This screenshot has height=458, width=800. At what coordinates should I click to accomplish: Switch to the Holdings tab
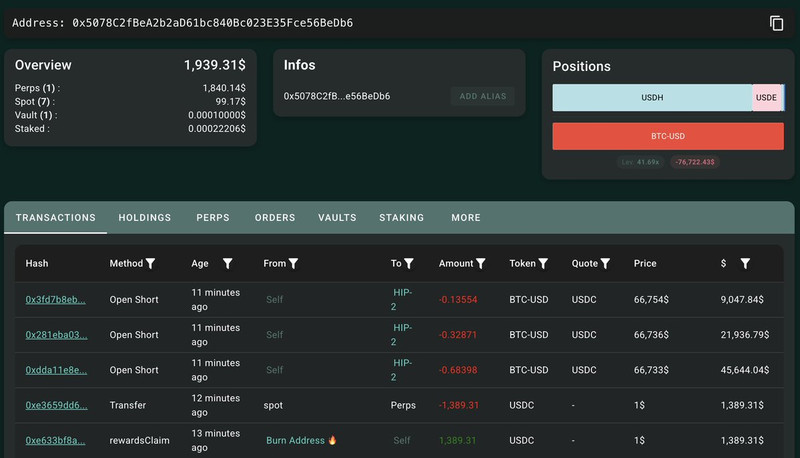tap(145, 217)
